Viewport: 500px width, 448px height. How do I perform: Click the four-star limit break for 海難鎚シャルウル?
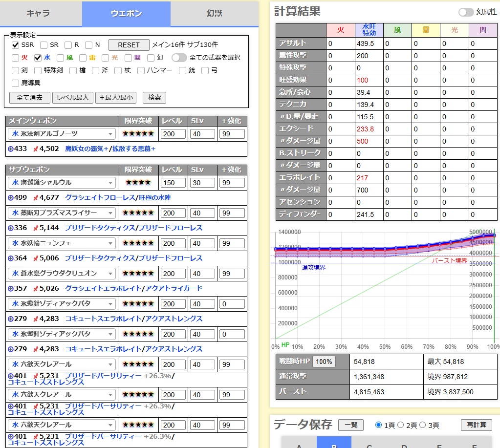tap(138, 183)
